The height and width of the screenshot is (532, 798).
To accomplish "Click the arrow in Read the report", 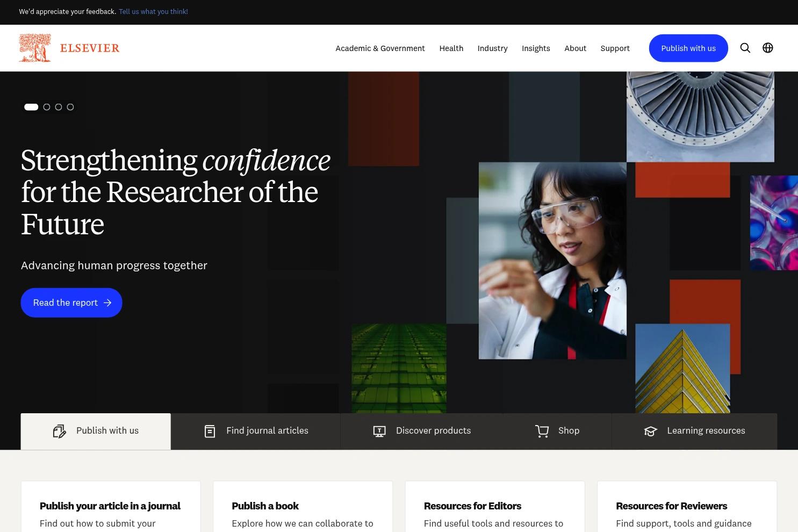I will [x=107, y=303].
